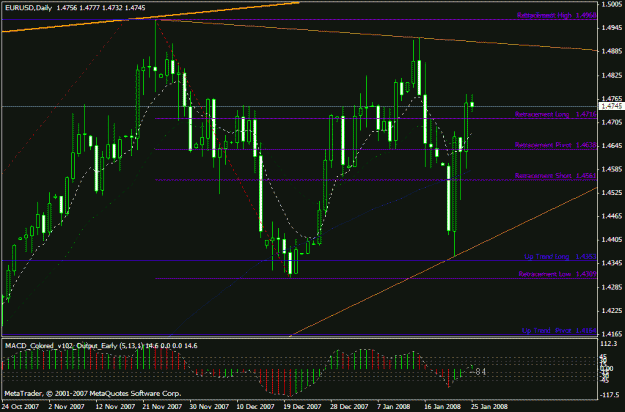Click the 1.4225 price axis value
This screenshot has width=625, height=412.
point(612,311)
